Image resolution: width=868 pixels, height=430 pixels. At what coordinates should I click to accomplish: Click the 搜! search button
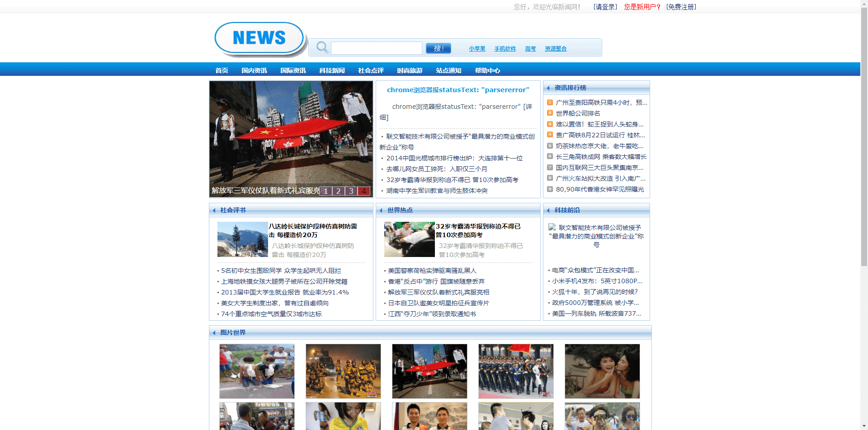point(438,48)
